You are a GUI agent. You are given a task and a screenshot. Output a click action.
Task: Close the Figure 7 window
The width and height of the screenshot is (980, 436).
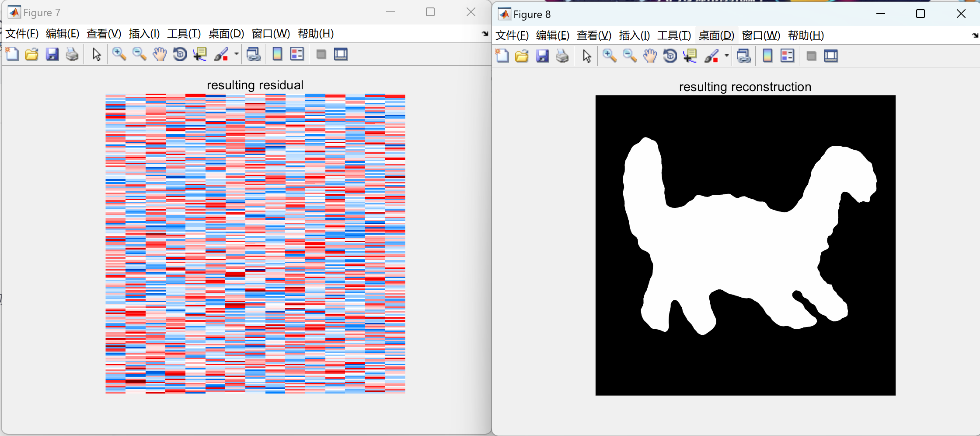click(x=471, y=12)
